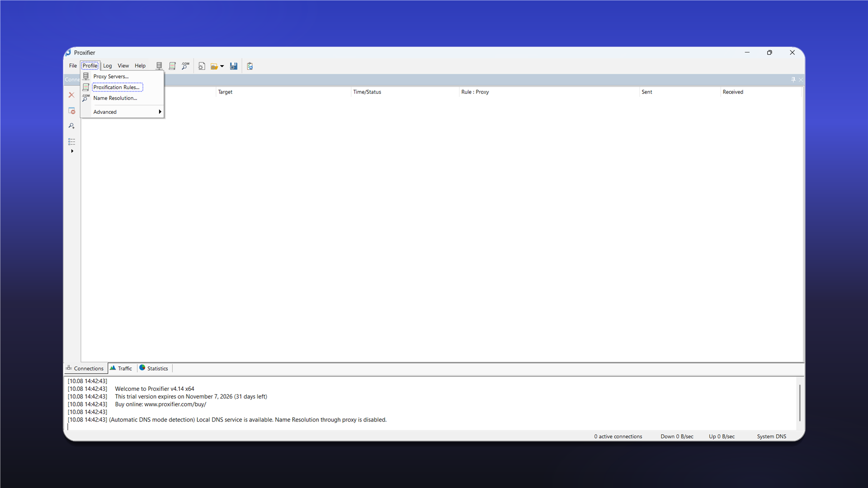This screenshot has width=868, height=488.
Task: Open Name Resolution... menu entry
Action: 122,98
